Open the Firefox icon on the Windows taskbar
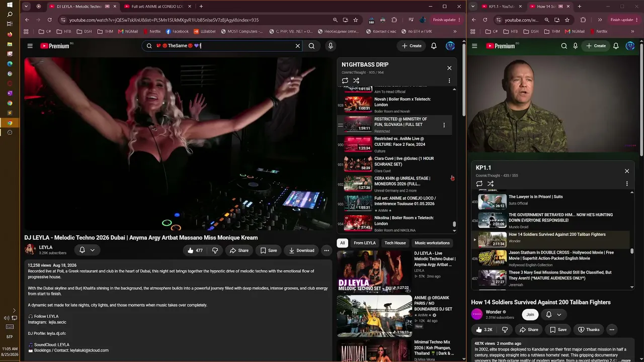 pos(10,34)
